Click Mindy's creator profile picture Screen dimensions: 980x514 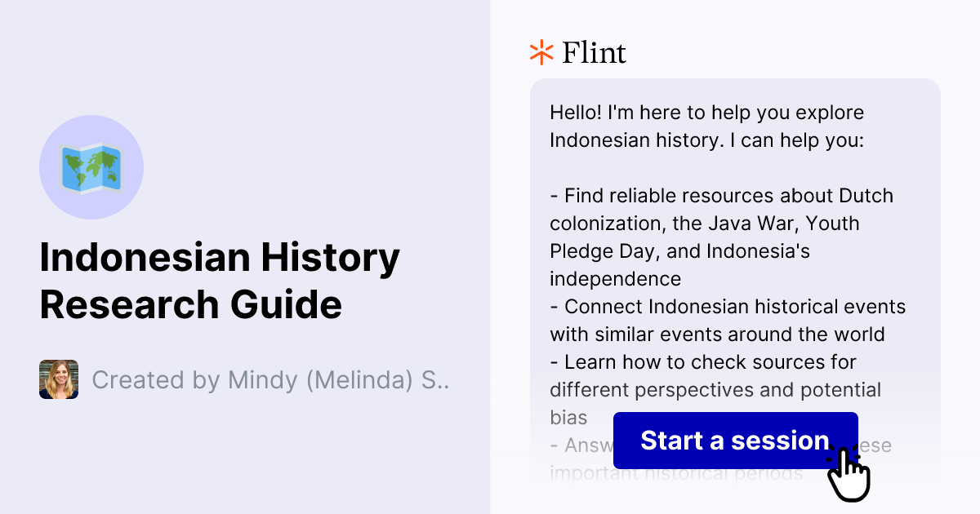click(x=58, y=379)
